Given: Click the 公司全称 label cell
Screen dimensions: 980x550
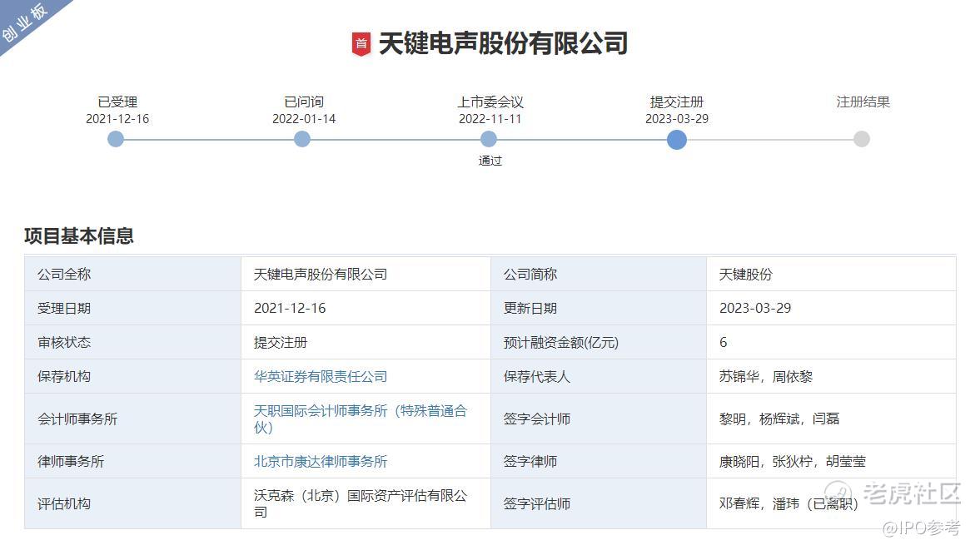Looking at the screenshot, I should click(x=132, y=274).
